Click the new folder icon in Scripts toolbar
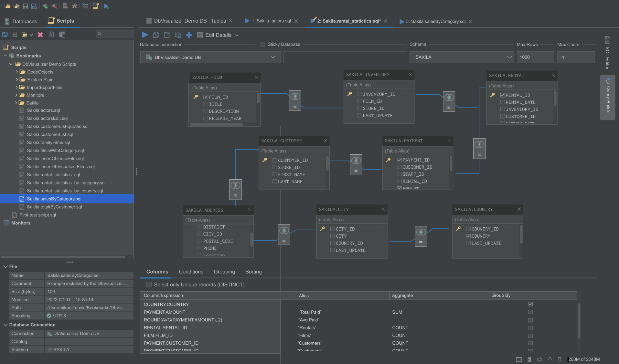 [x=24, y=35]
